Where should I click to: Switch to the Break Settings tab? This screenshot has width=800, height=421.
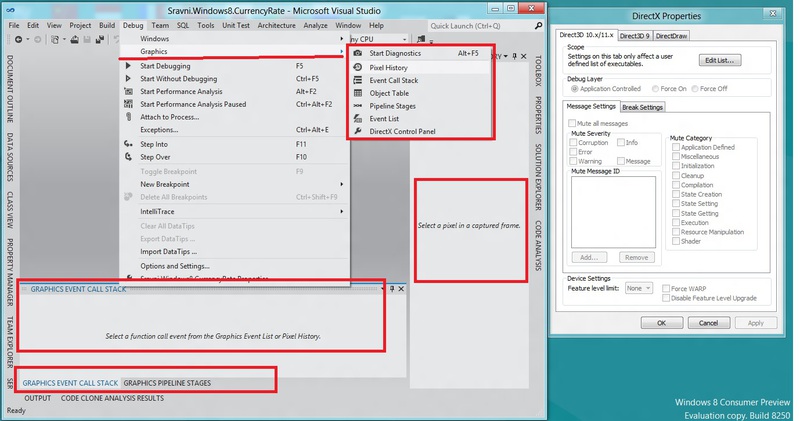click(x=642, y=107)
